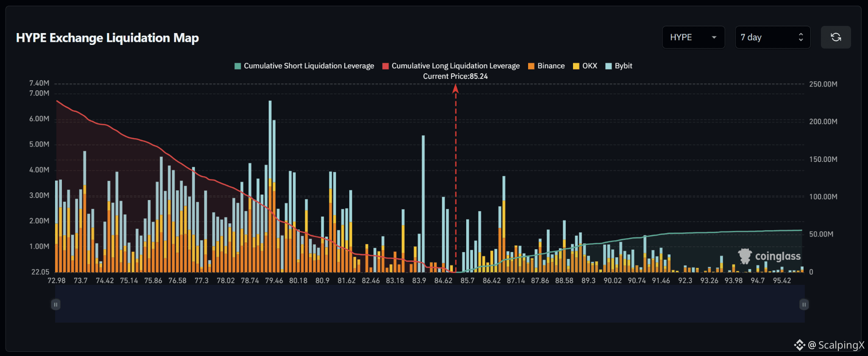Click the 93.26 price axis label
The height and width of the screenshot is (356, 868).
click(709, 281)
